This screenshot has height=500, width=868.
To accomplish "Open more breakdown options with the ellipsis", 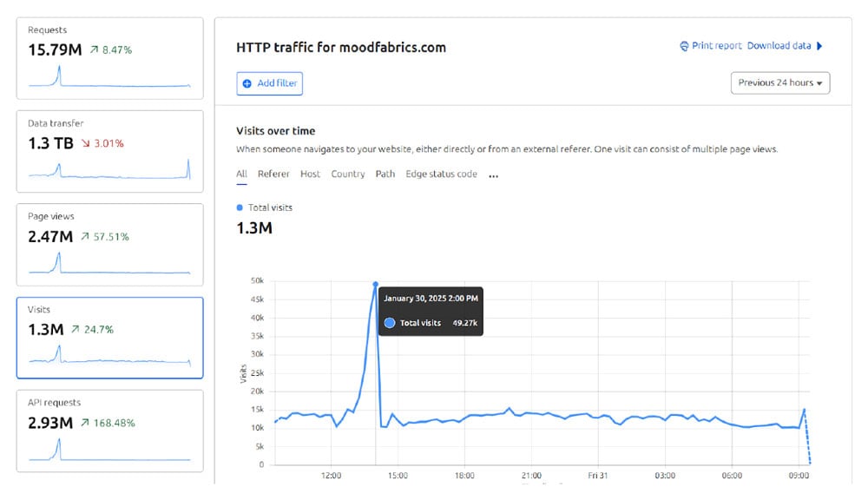I will point(492,174).
